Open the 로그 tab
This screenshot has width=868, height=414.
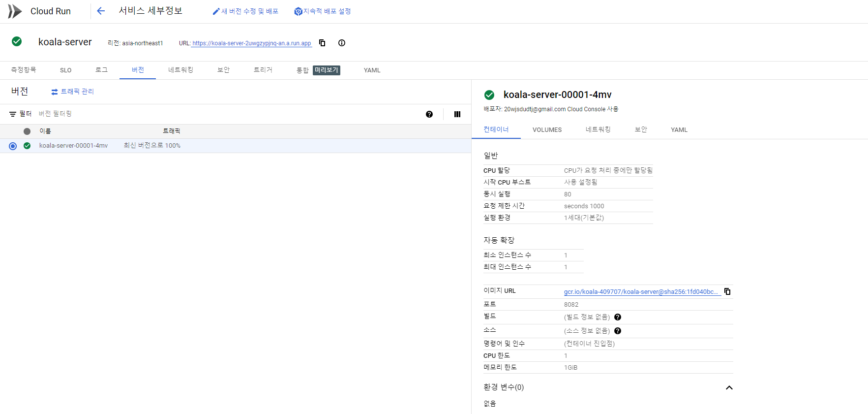click(101, 70)
